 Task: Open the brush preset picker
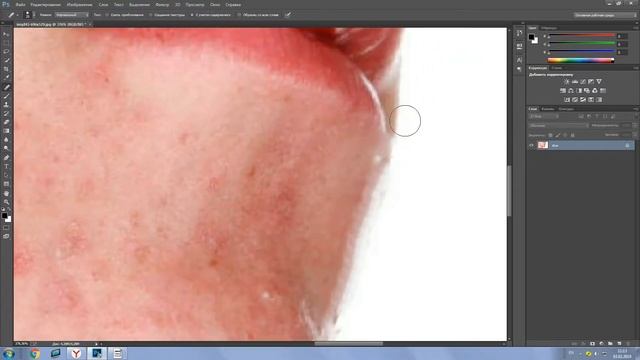coord(28,15)
